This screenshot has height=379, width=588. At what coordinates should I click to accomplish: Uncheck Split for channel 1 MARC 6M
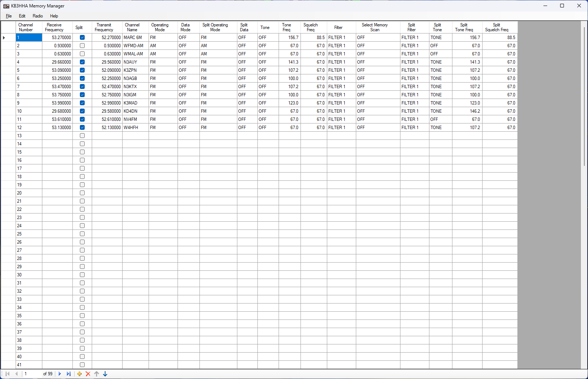82,38
